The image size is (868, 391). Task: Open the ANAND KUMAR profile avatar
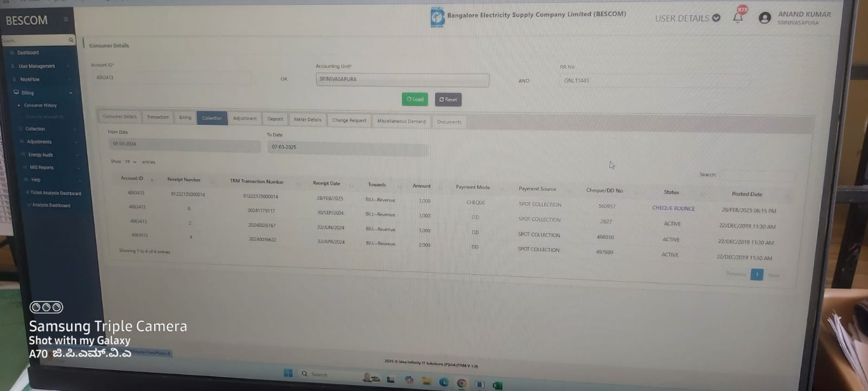tap(764, 18)
